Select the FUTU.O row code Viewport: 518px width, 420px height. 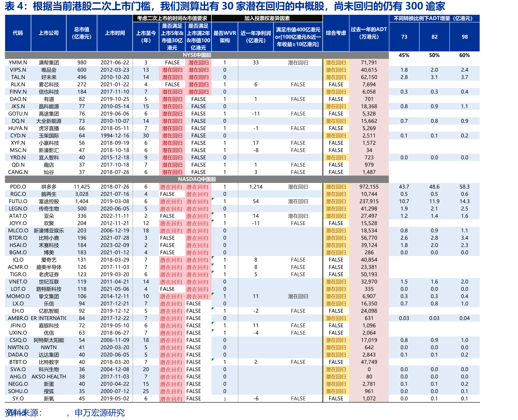pos(18,201)
